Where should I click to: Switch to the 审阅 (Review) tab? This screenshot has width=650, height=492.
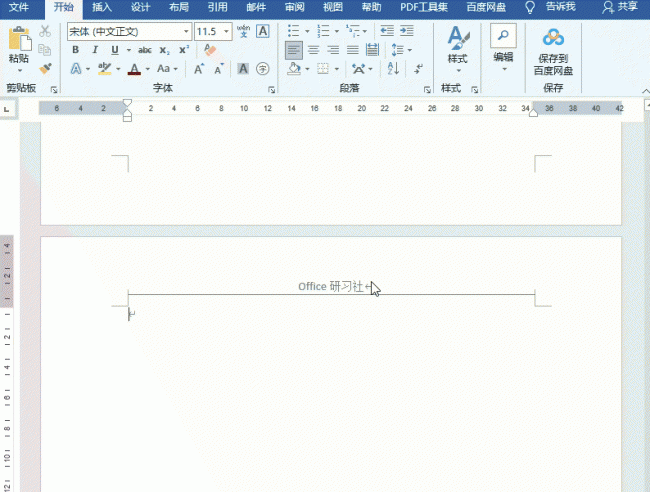295,7
